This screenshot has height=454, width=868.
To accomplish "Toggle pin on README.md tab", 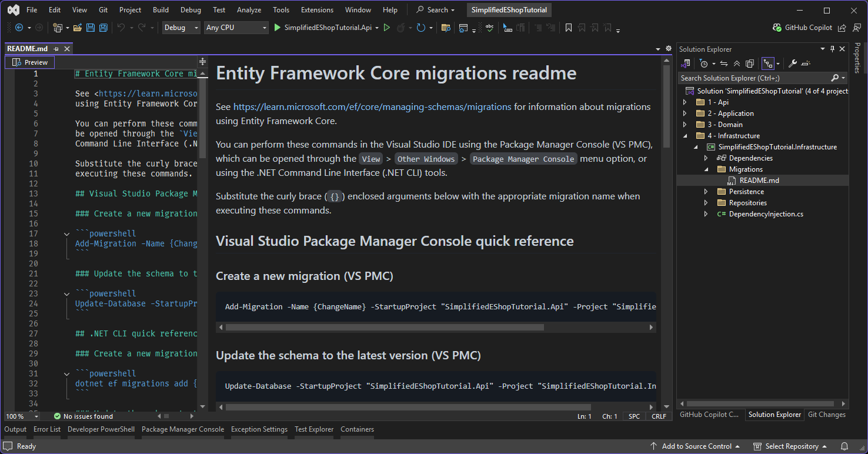I will coord(56,49).
